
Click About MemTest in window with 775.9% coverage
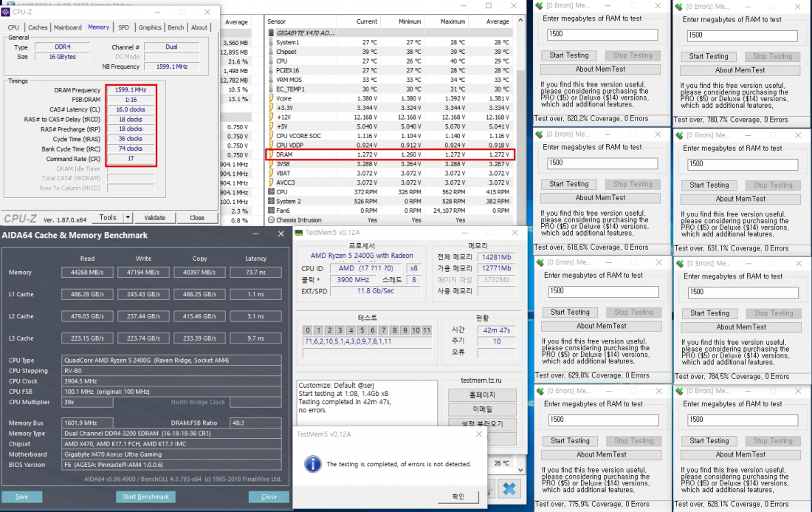(x=601, y=454)
